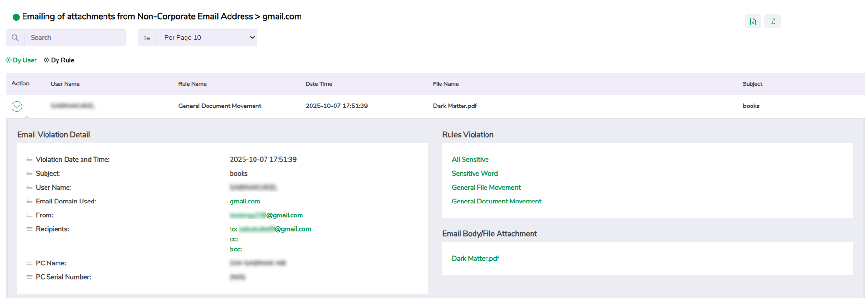The width and height of the screenshot is (868, 298).
Task: Open General Document Movement rule link
Action: [496, 202]
